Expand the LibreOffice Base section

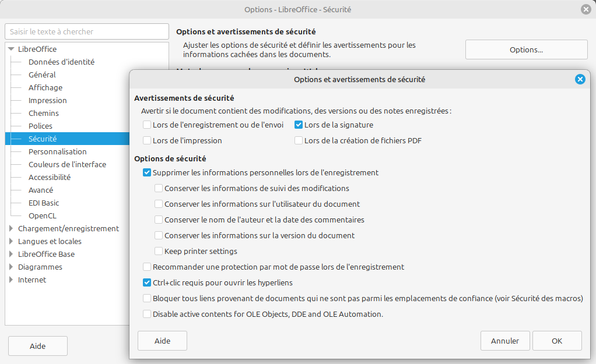(11, 255)
